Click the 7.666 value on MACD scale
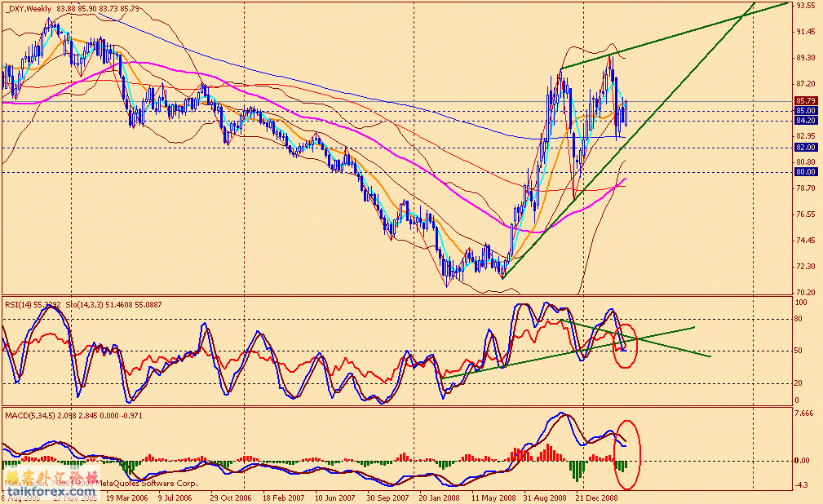Image resolution: width=823 pixels, height=504 pixels. click(804, 413)
